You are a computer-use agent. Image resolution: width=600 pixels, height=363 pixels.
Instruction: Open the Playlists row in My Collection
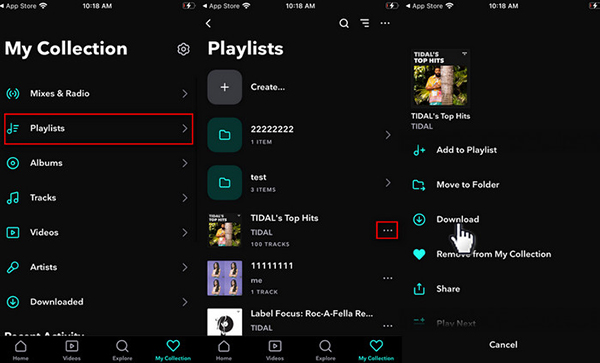click(98, 129)
